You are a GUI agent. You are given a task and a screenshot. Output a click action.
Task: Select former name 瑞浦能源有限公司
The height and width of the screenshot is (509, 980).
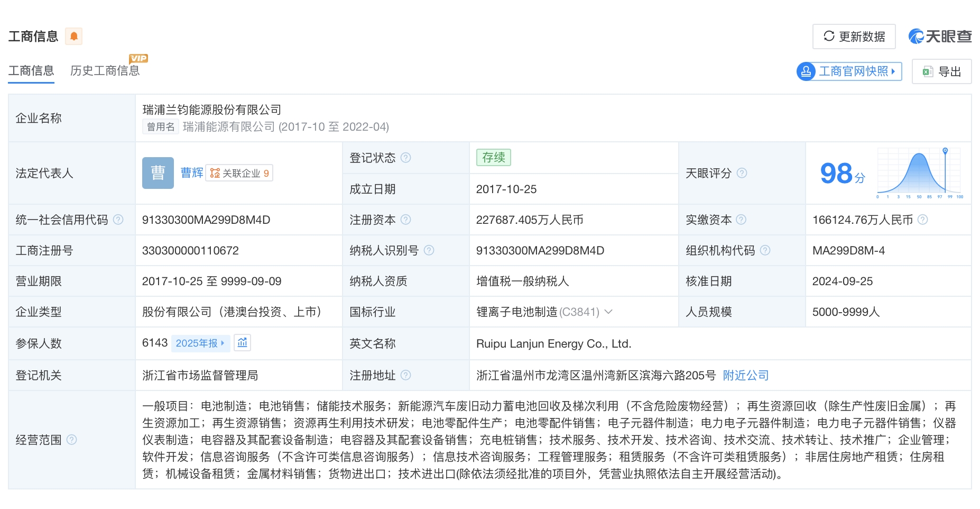pos(229,127)
